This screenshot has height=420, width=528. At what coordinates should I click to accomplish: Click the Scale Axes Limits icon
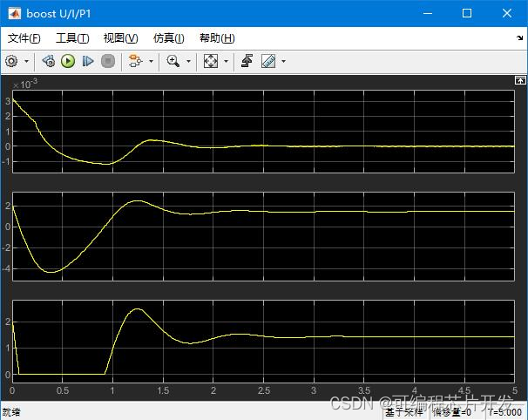click(x=211, y=61)
